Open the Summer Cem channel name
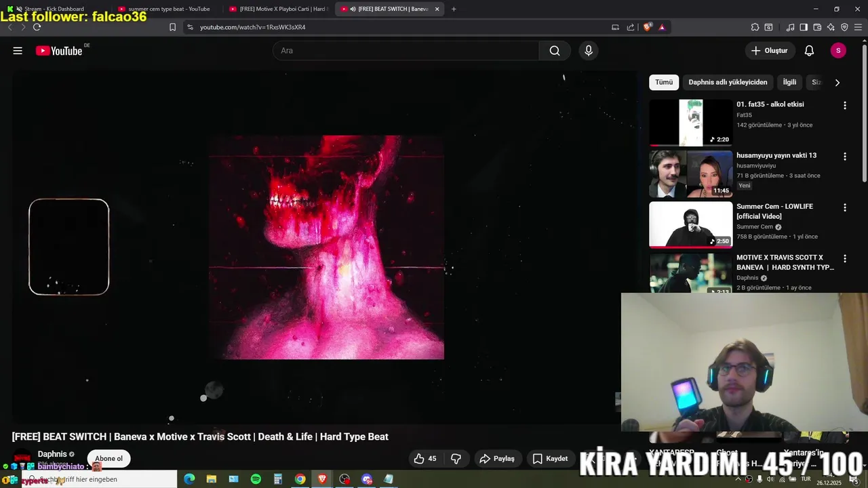 tap(755, 227)
